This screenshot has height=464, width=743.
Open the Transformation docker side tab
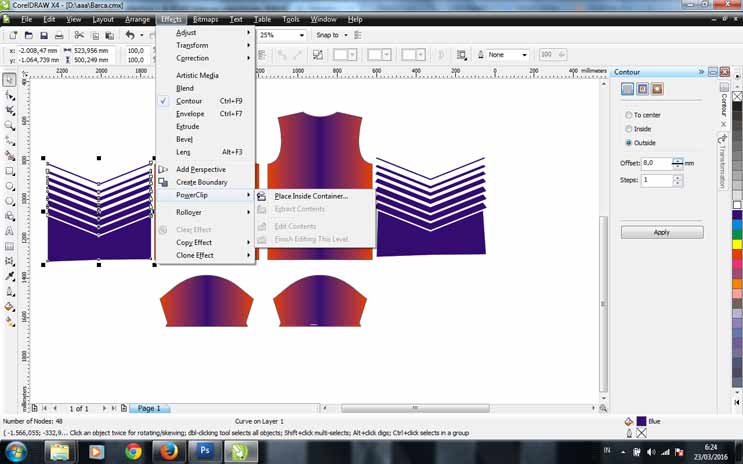[x=722, y=161]
